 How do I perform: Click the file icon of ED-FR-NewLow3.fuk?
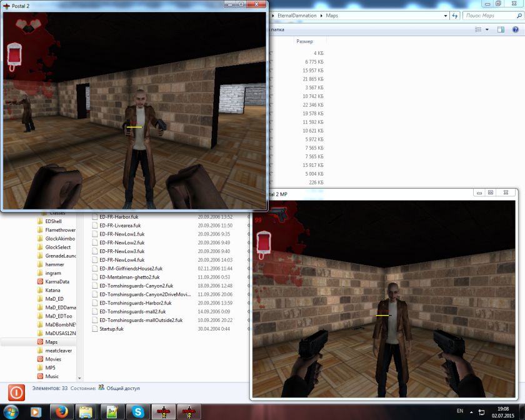(x=95, y=251)
